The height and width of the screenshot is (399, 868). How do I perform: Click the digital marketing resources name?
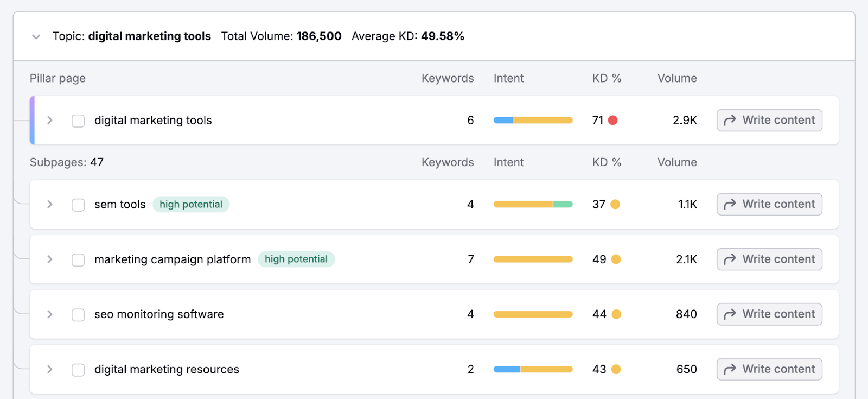point(167,369)
